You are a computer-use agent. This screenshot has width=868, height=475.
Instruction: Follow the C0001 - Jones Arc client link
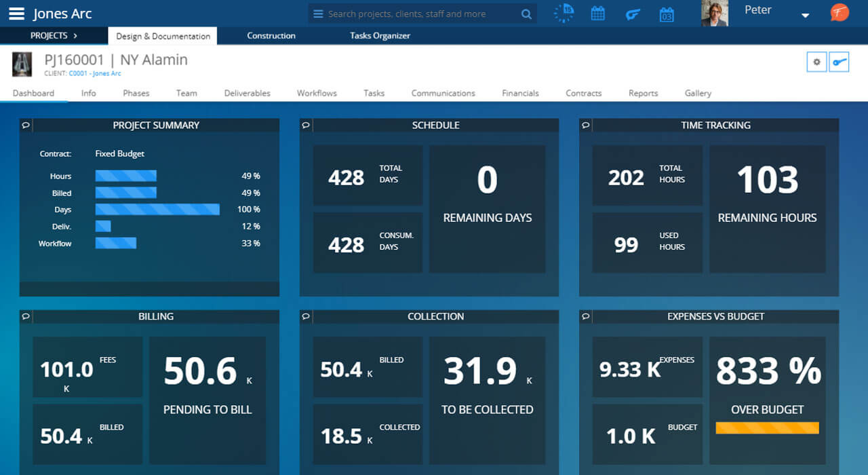[x=94, y=73]
